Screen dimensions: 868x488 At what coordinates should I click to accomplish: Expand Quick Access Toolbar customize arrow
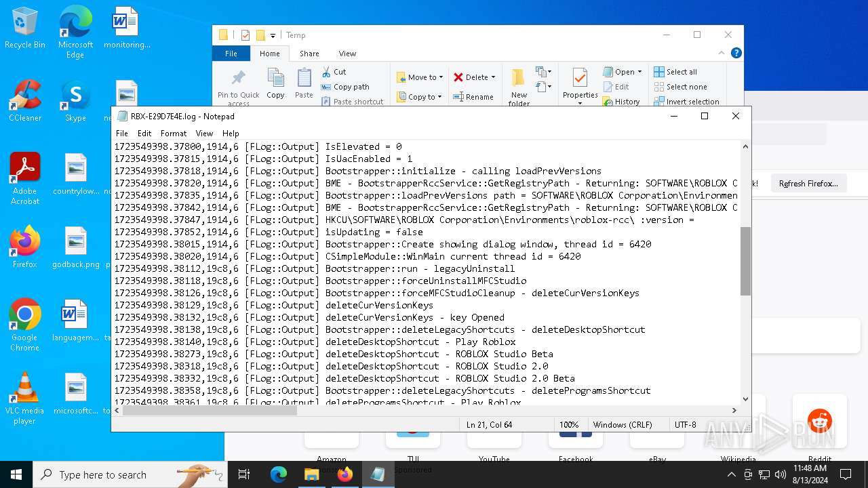pos(273,35)
